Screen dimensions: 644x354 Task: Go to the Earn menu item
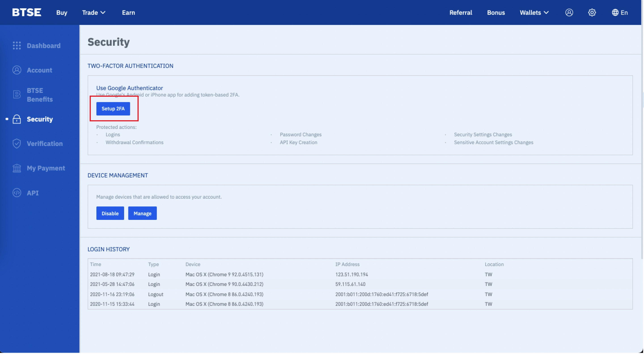(x=128, y=13)
